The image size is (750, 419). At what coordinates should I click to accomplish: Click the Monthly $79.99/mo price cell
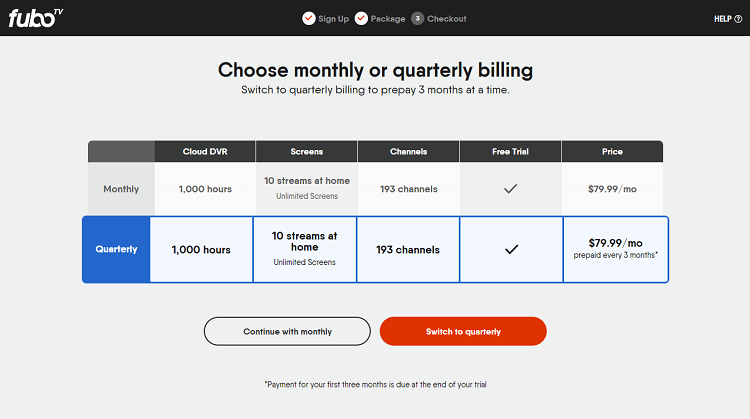612,189
